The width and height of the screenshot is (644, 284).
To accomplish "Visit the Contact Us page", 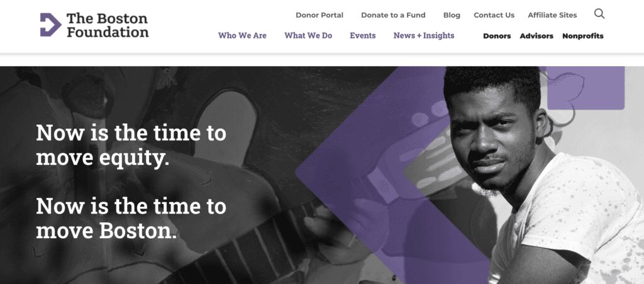I will point(494,15).
